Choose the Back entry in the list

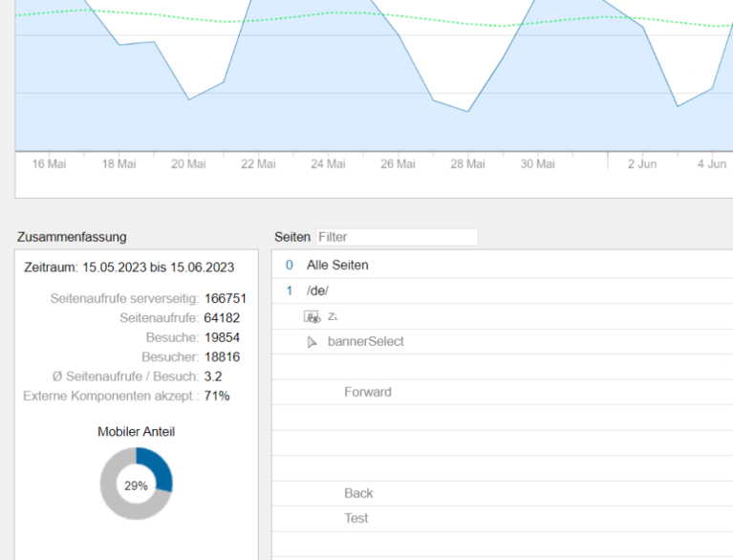click(358, 493)
